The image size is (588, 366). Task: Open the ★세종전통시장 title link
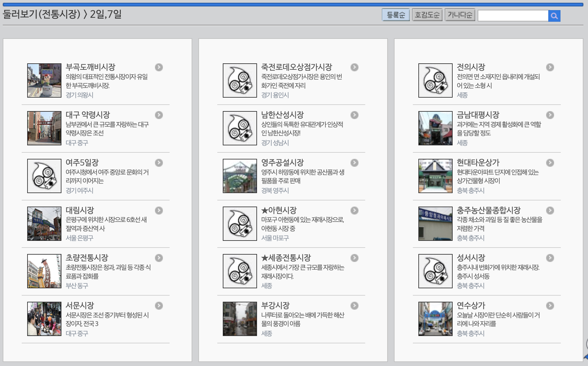(286, 258)
